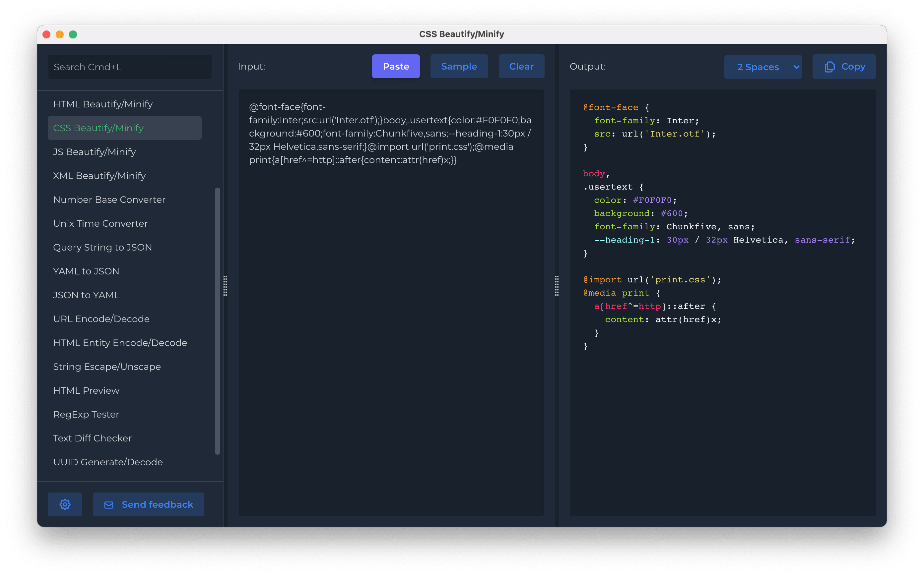924x576 pixels.
Task: Select the HTML Beautify/Minify tool
Action: [x=102, y=104]
